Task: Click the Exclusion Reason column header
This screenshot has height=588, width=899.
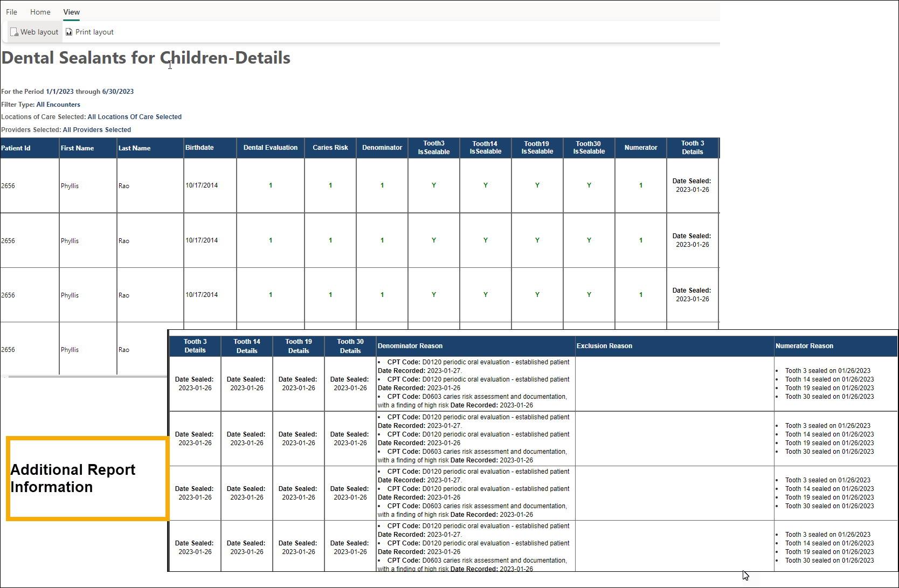Action: [x=675, y=347]
